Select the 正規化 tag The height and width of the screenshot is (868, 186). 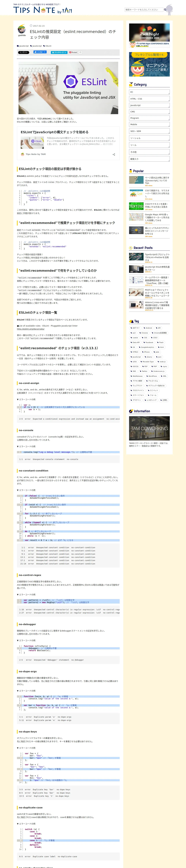164,400
